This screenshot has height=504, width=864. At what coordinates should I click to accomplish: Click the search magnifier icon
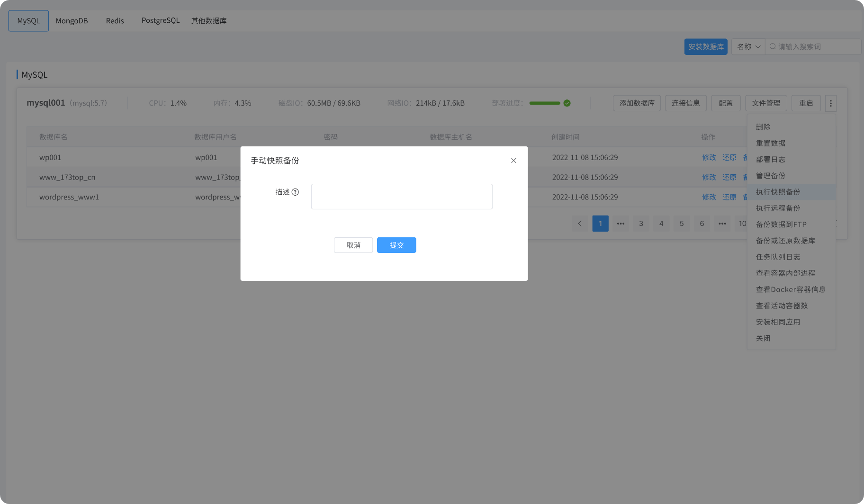(773, 46)
